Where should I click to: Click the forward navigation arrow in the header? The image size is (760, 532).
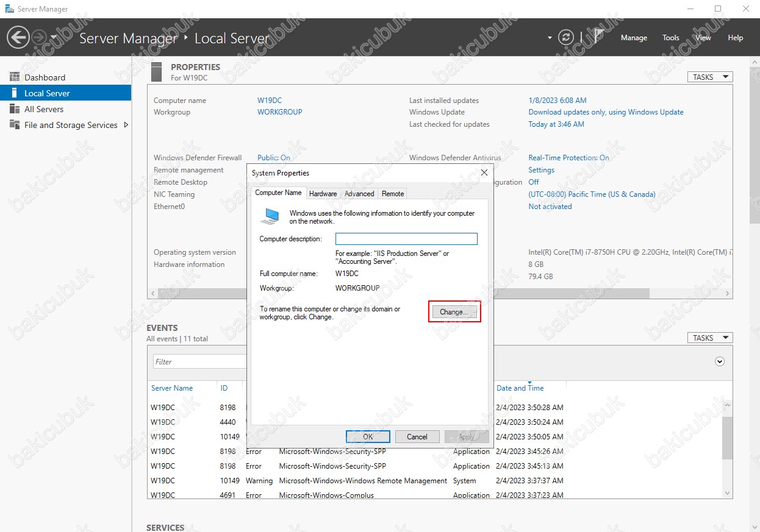pyautogui.click(x=38, y=37)
